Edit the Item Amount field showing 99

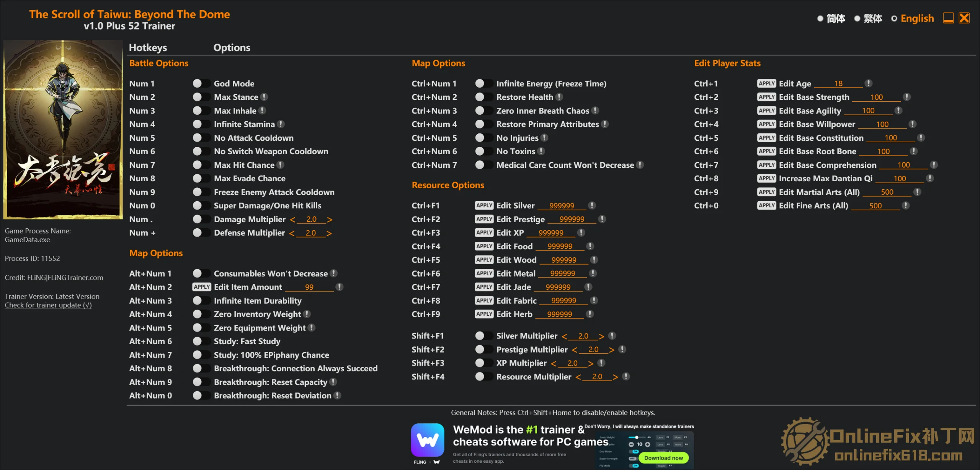(x=309, y=287)
